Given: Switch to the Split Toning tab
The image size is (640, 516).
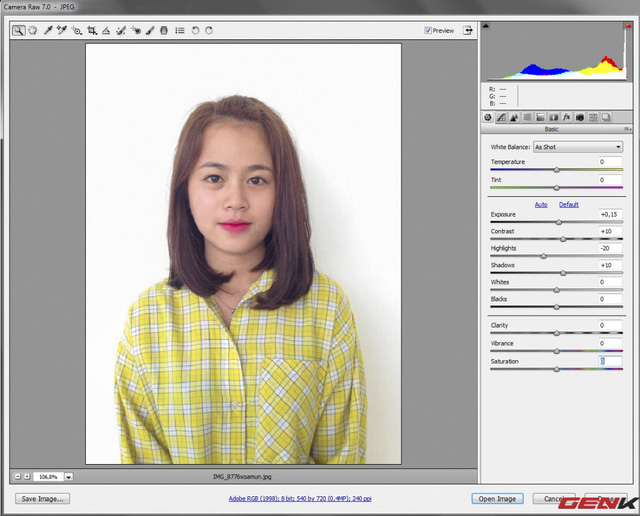Looking at the screenshot, I should click(540, 118).
